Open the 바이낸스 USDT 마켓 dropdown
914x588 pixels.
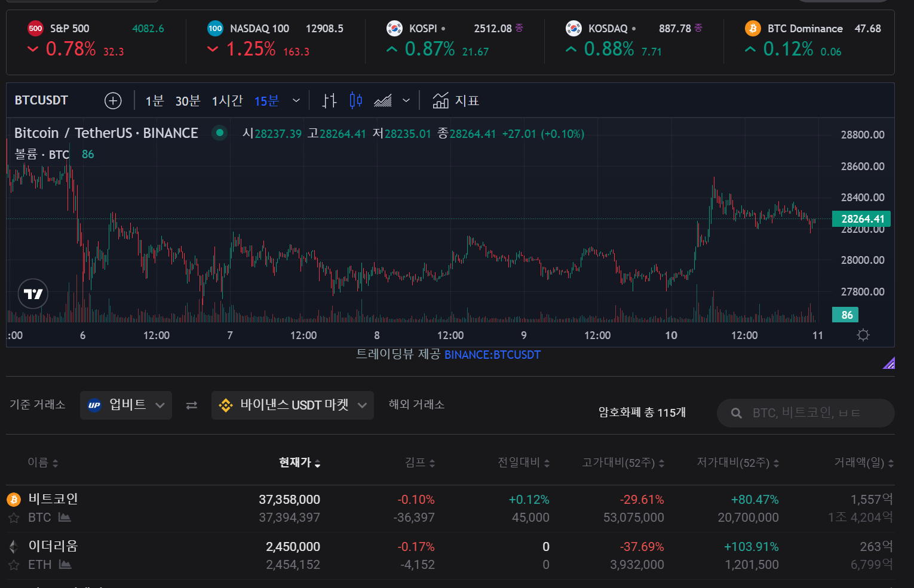pyautogui.click(x=293, y=405)
